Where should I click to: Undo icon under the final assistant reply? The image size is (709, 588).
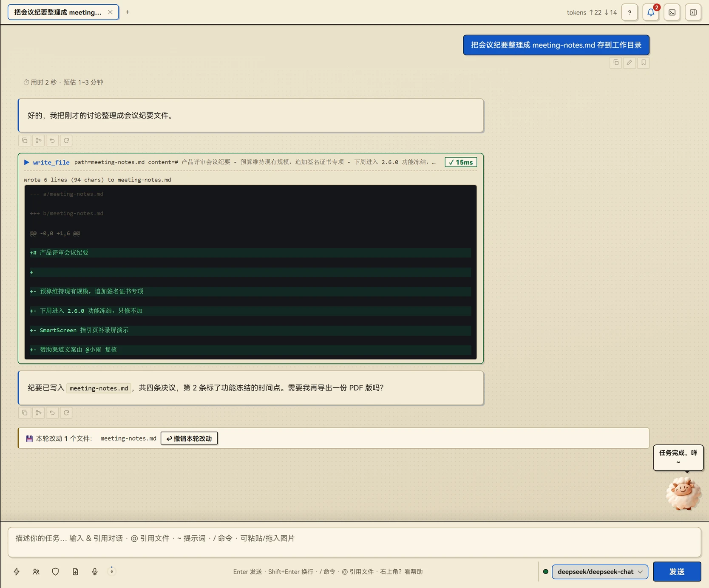coord(52,413)
